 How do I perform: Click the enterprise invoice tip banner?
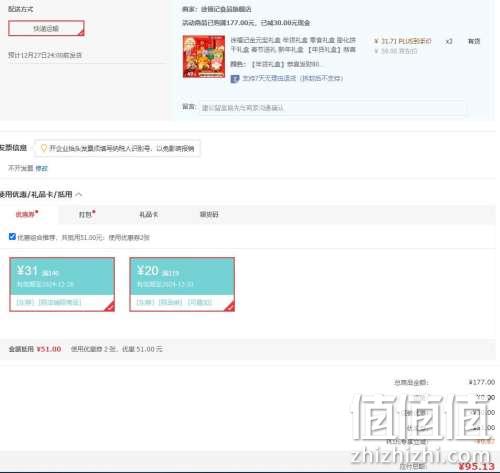pyautogui.click(x=117, y=148)
